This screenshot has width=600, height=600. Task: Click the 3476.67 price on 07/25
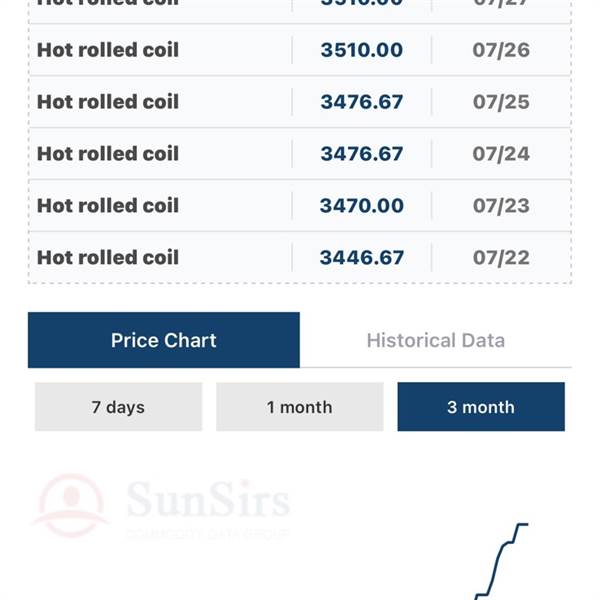point(362,102)
